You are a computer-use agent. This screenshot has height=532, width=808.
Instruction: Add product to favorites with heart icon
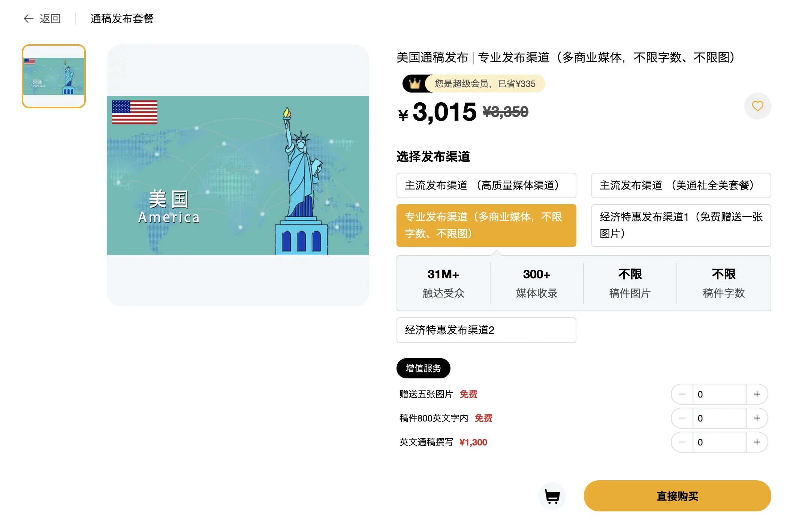(x=757, y=106)
